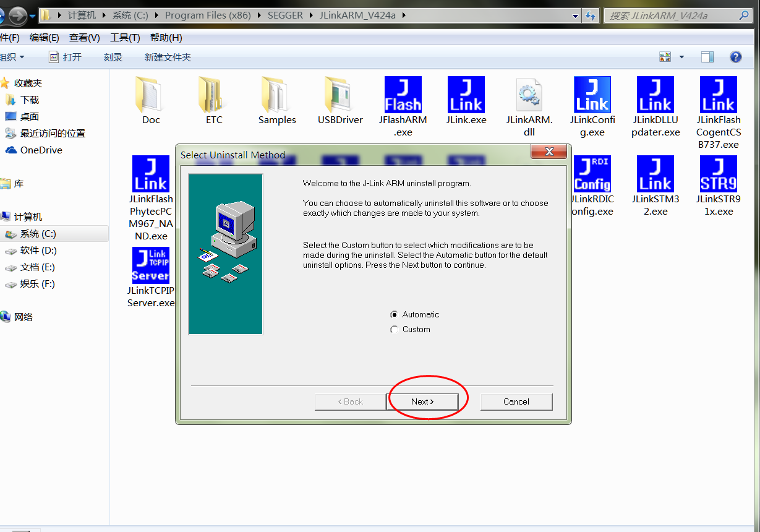The image size is (760, 532).
Task: Open the 工具(T) menu
Action: click(126, 37)
